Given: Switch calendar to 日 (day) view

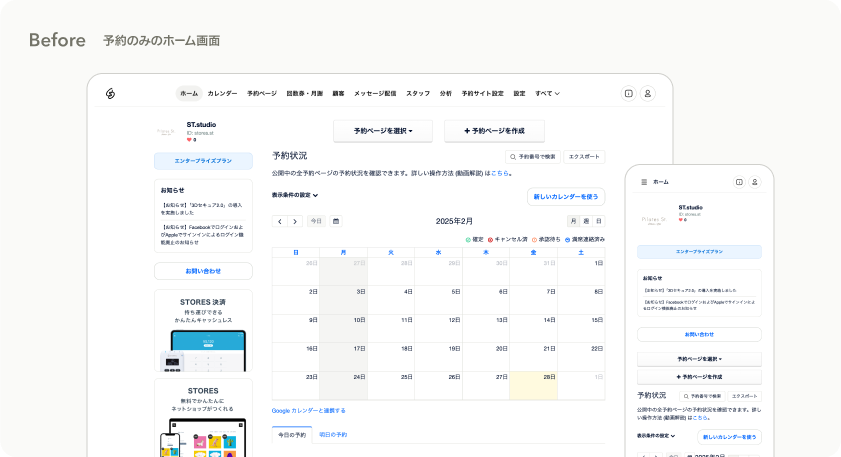Looking at the screenshot, I should pos(598,221).
